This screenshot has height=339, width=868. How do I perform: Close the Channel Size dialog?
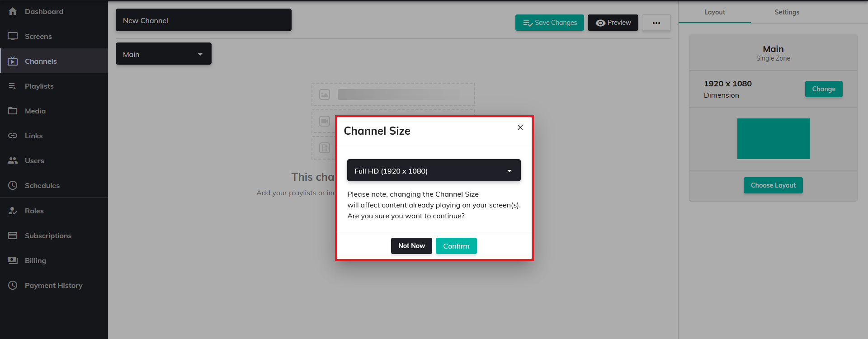tap(520, 127)
